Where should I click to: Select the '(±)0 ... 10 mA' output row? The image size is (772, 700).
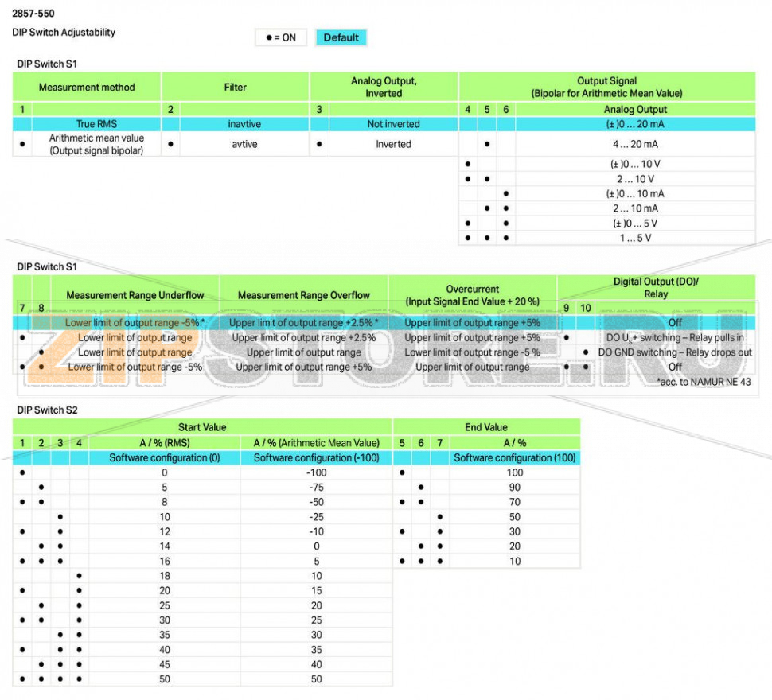coord(606,194)
